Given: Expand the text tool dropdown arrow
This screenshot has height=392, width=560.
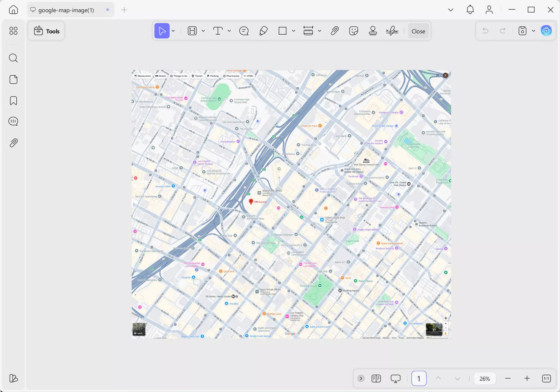Looking at the screenshot, I should 229,31.
